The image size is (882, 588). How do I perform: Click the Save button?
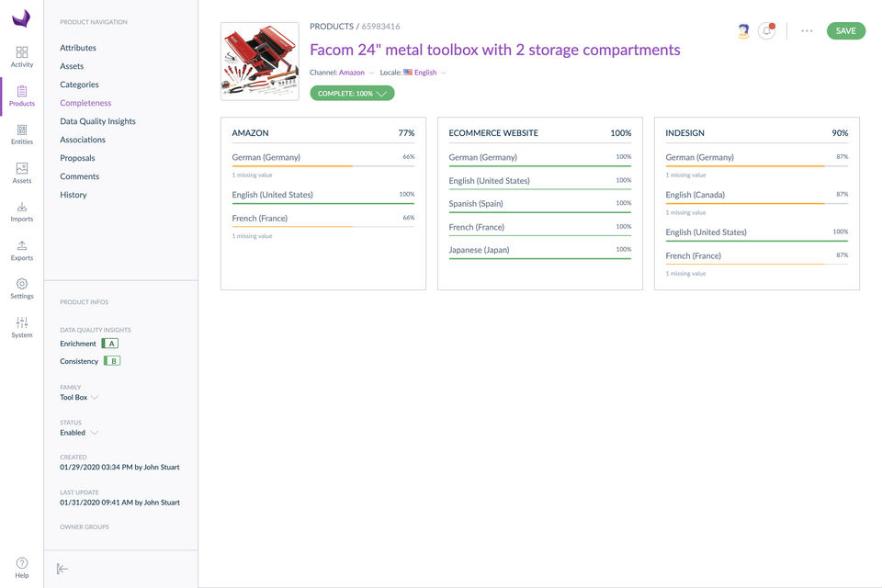(x=845, y=31)
